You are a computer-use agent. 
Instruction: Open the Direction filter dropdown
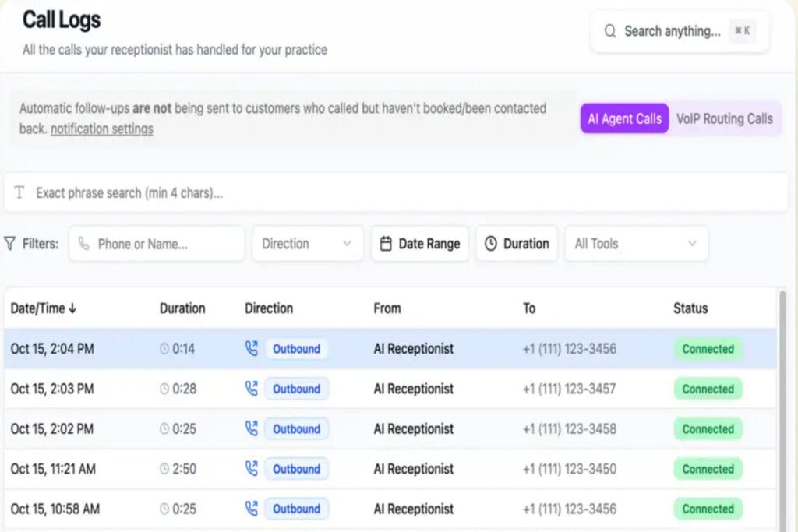[x=307, y=244]
